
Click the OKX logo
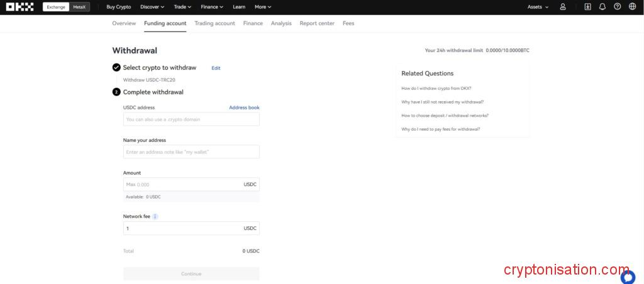[x=20, y=7]
